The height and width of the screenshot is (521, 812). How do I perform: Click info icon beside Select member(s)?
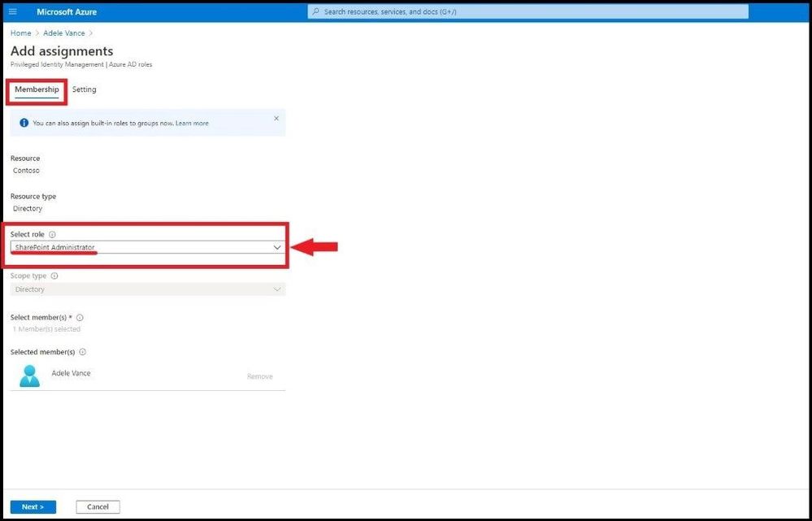coord(80,318)
